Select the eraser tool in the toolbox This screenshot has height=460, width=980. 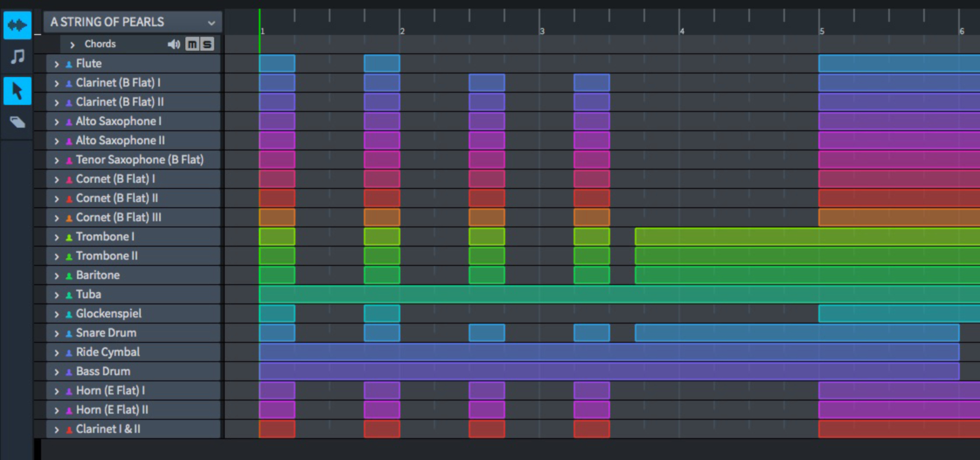pos(17,122)
